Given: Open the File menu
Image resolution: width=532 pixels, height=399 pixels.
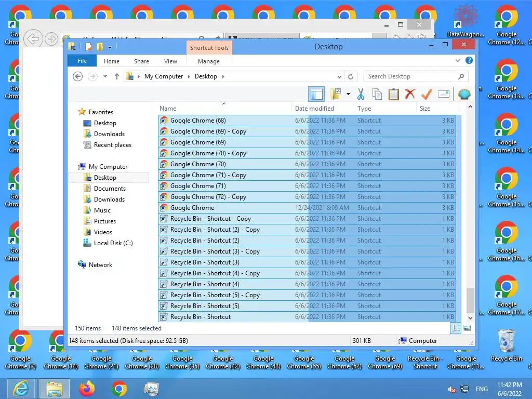Looking at the screenshot, I should 82,61.
